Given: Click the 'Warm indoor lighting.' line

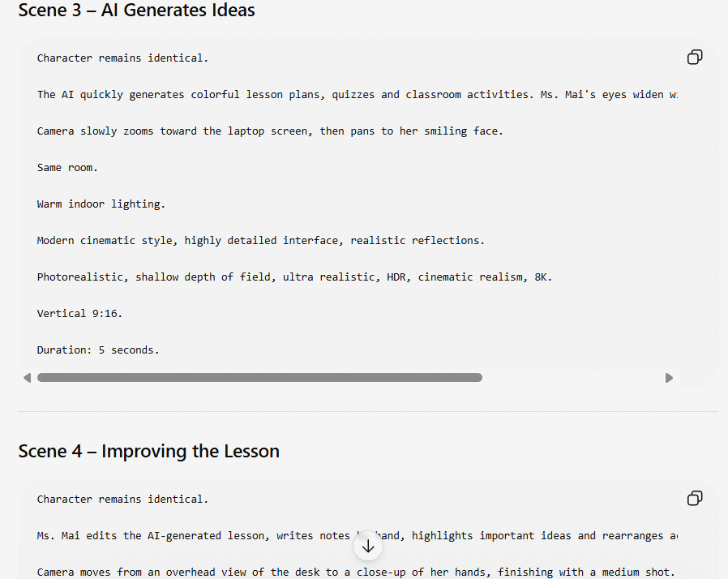Looking at the screenshot, I should pos(101,204).
